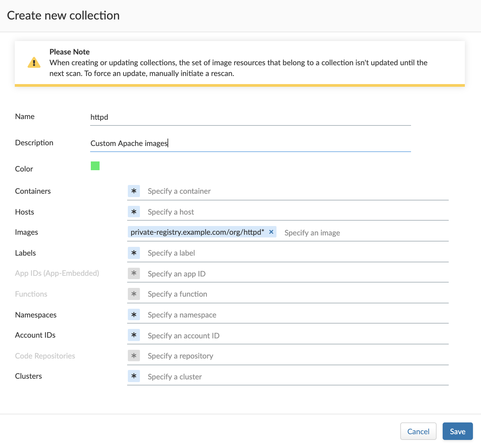
Task: Click the asterisk chip in App IDs row
Action: click(x=134, y=273)
